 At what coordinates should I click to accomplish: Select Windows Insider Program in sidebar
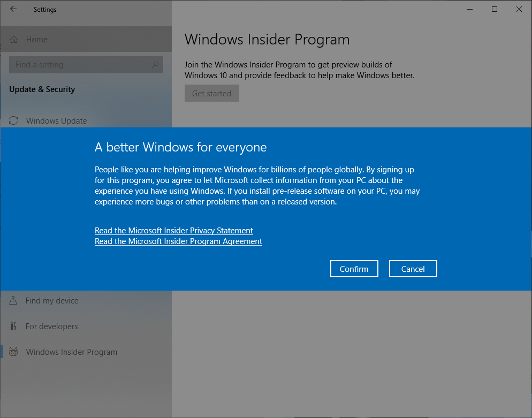click(x=71, y=352)
